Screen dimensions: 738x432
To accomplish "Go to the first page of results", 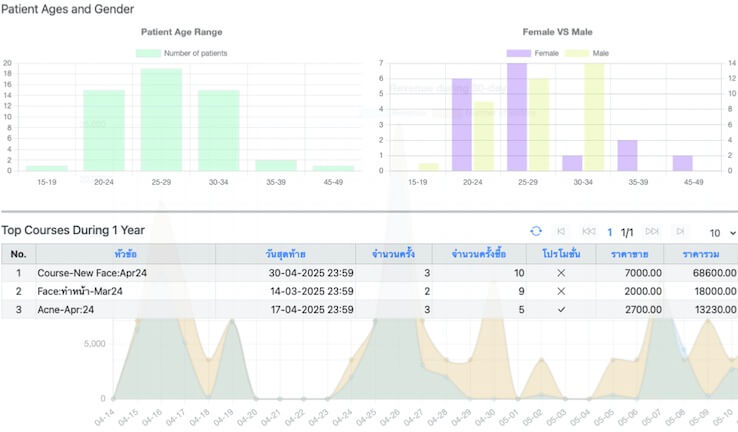I will (561, 232).
